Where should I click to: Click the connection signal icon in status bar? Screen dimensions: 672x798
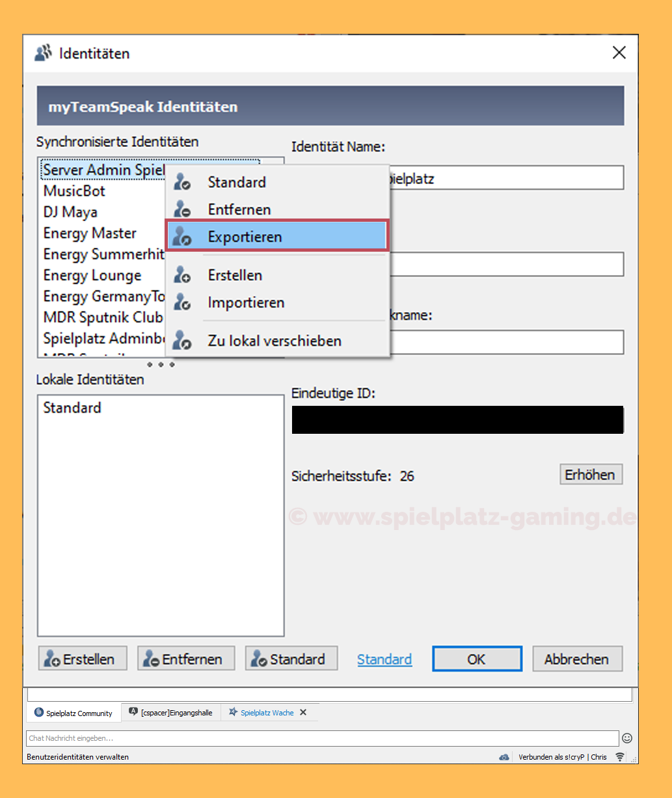click(620, 757)
